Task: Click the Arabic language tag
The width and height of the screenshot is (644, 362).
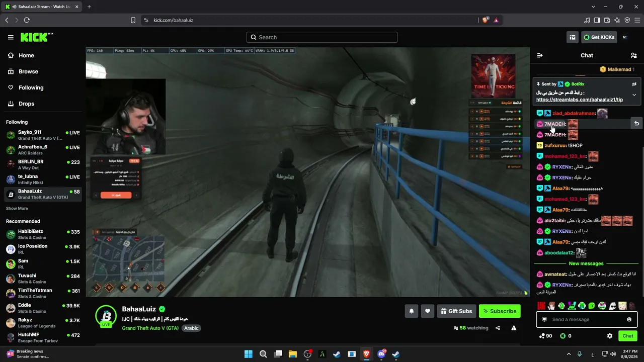Action: [x=191, y=328]
